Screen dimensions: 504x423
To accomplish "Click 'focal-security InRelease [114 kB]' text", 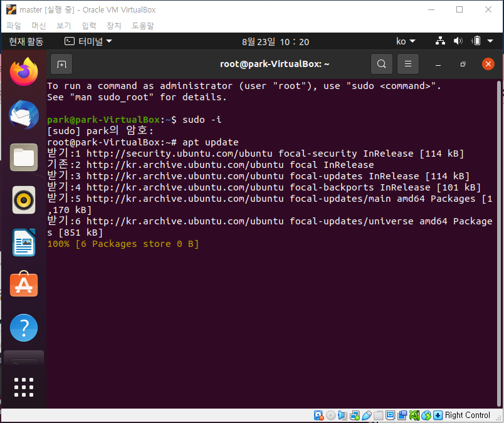I will click(371, 154).
